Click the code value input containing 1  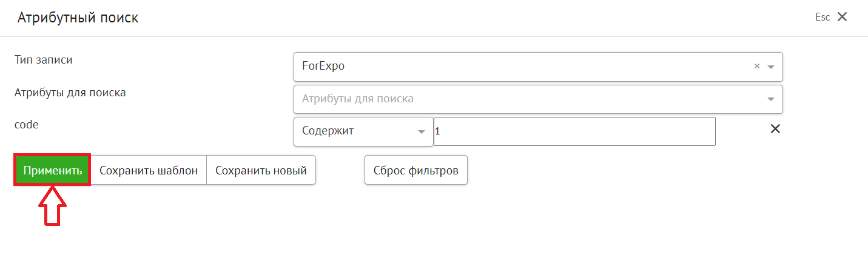click(574, 132)
